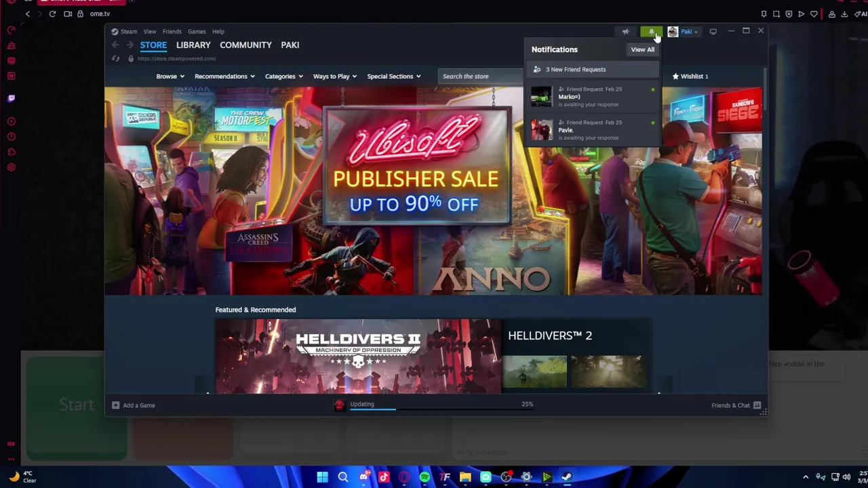
Task: Click the HELLDIVERS 2 title text
Action: click(550, 335)
